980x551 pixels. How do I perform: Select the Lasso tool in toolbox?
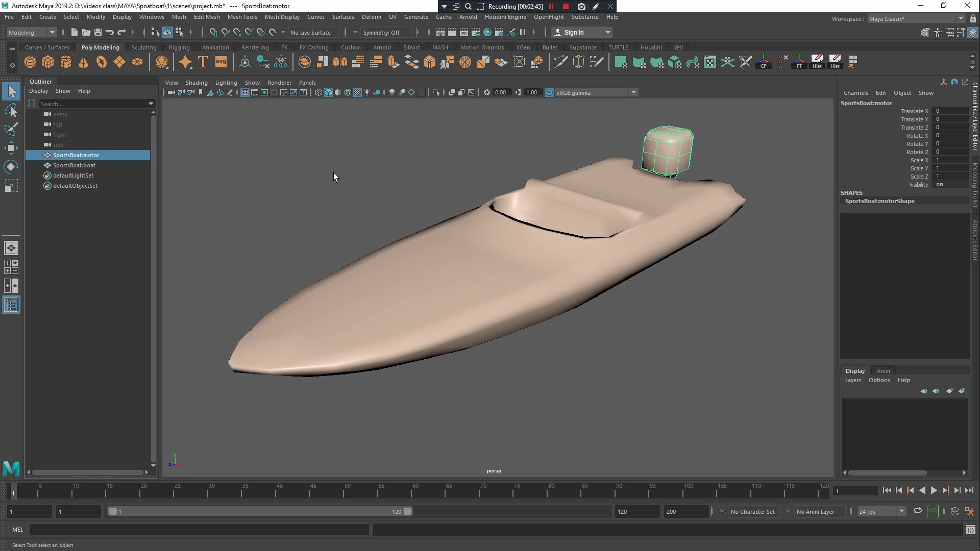coord(11,110)
